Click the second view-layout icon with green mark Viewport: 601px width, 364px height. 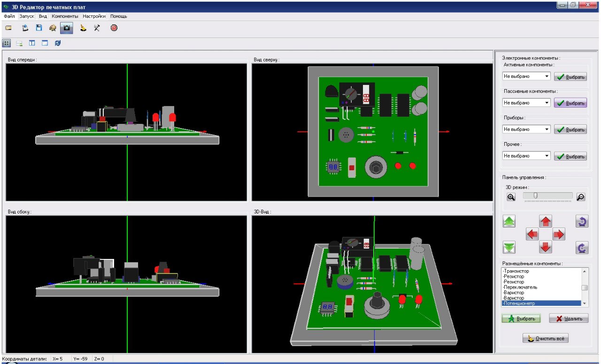[20, 43]
